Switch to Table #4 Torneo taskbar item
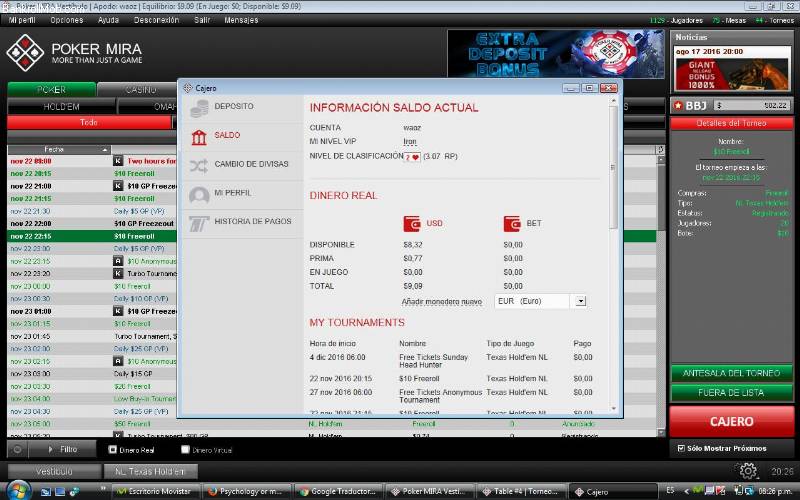This screenshot has height=500, width=800. (x=521, y=491)
